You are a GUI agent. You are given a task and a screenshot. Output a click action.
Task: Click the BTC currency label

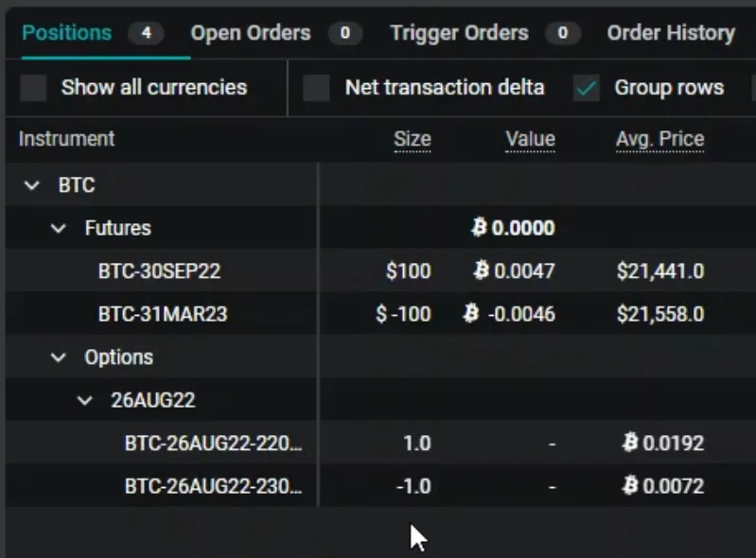coord(77,185)
